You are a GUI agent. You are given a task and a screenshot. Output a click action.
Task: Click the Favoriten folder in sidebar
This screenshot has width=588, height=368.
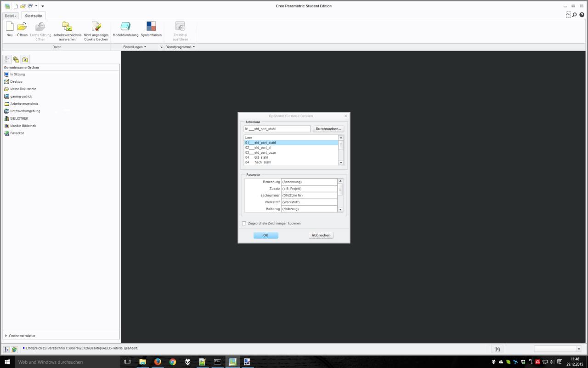point(17,133)
